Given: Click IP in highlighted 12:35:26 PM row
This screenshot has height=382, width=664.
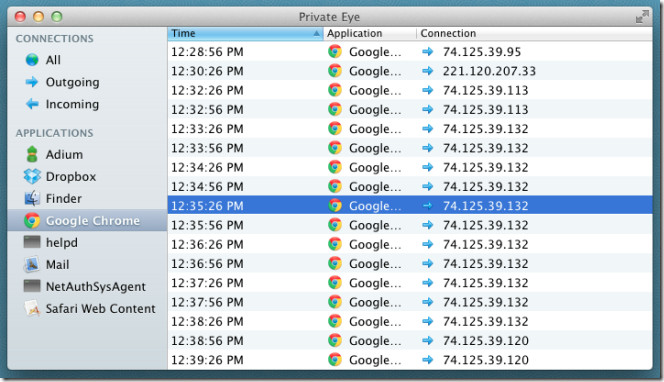Looking at the screenshot, I should [485, 206].
